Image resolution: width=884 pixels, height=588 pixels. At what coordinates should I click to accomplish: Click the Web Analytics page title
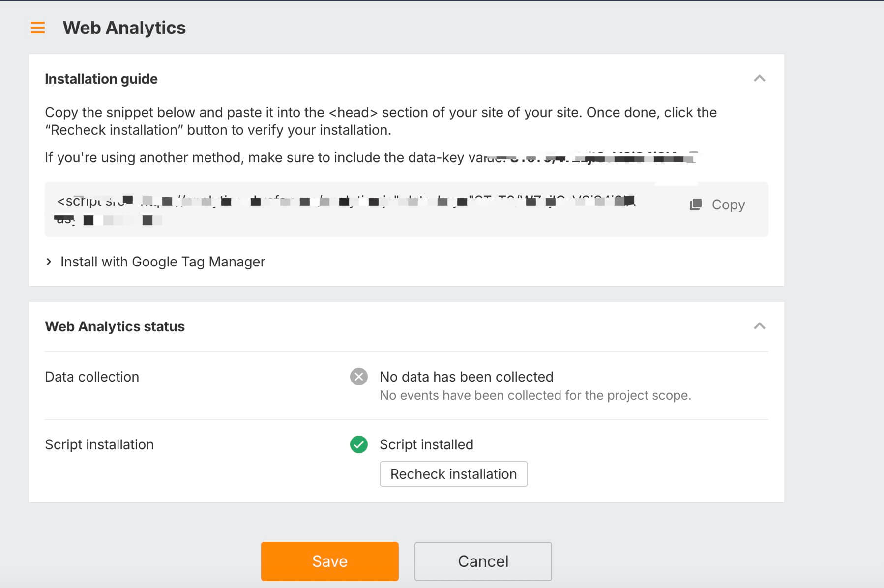coord(124,28)
